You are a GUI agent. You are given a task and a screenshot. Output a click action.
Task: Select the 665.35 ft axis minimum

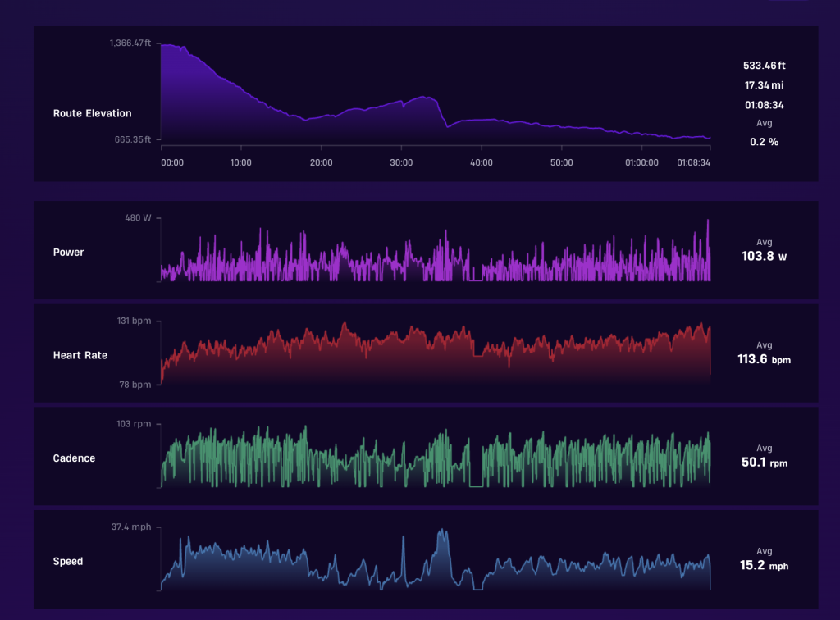point(133,139)
